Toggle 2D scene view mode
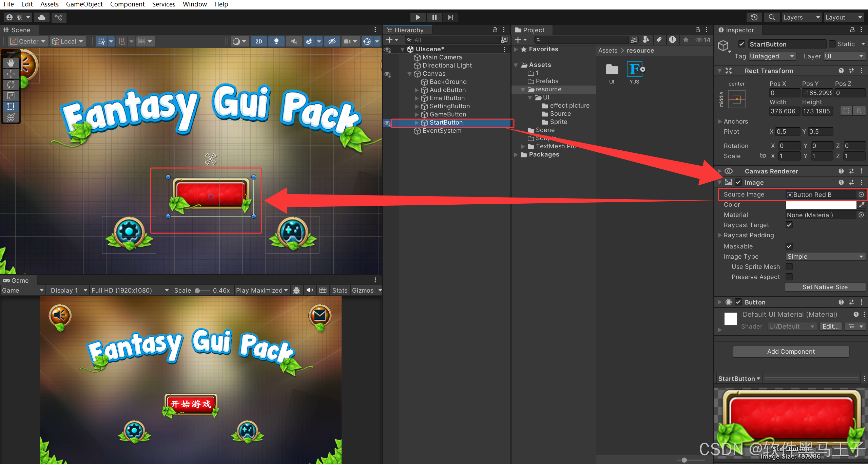Viewport: 868px width, 464px height. coord(258,41)
